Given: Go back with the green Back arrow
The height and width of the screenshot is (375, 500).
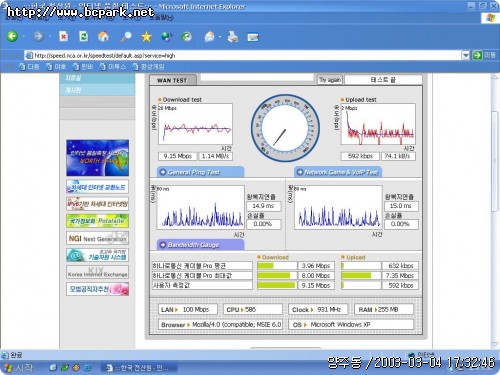Looking at the screenshot, I should click(x=12, y=36).
